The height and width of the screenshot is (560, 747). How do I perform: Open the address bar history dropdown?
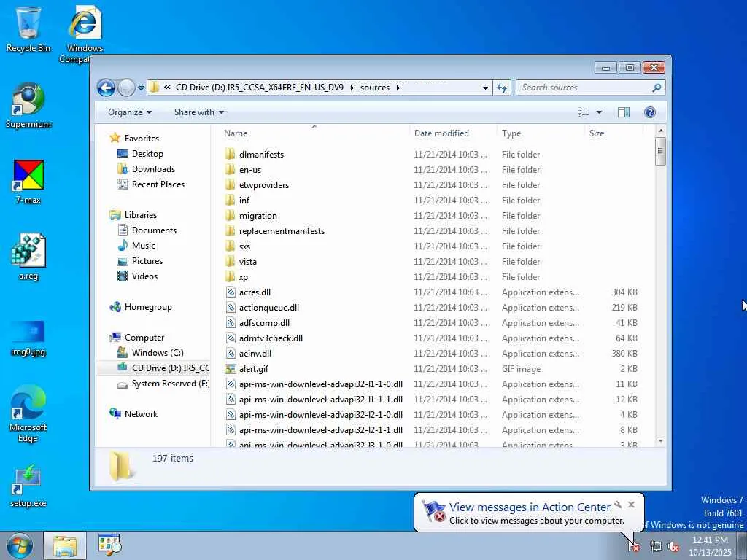(x=485, y=88)
